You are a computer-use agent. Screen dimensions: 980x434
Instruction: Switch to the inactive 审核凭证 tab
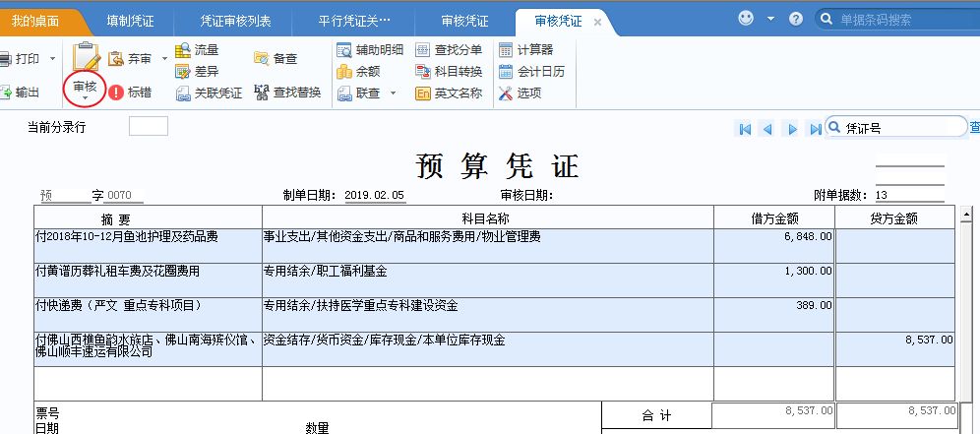tap(464, 22)
